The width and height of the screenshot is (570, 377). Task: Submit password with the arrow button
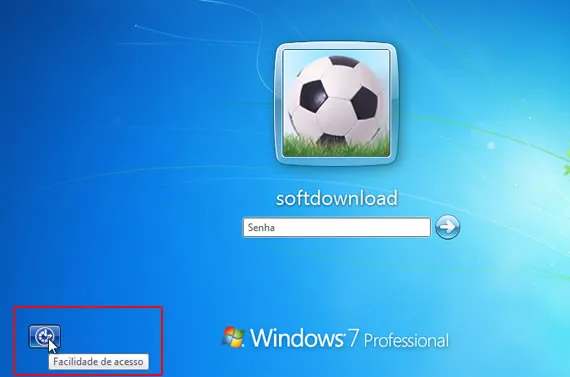pos(447,227)
